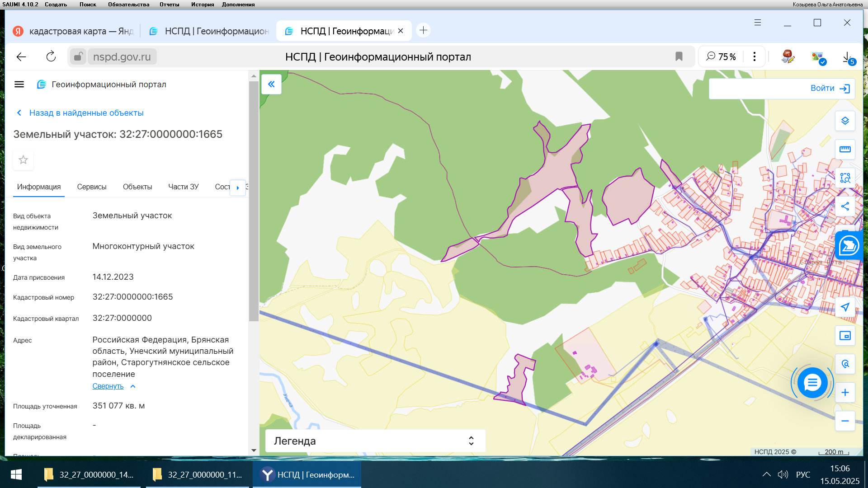Zoom in the map with plus
868x488 pixels.
click(845, 393)
